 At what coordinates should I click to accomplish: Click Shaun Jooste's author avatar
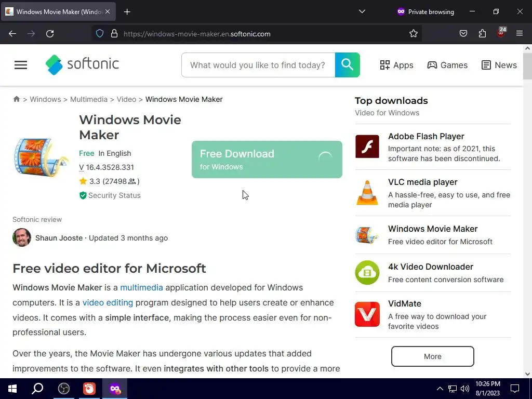(x=22, y=237)
